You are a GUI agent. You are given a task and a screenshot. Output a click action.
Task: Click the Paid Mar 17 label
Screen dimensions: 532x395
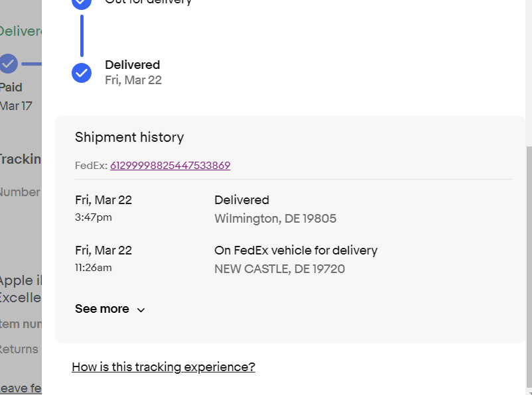pyautogui.click(x=16, y=97)
